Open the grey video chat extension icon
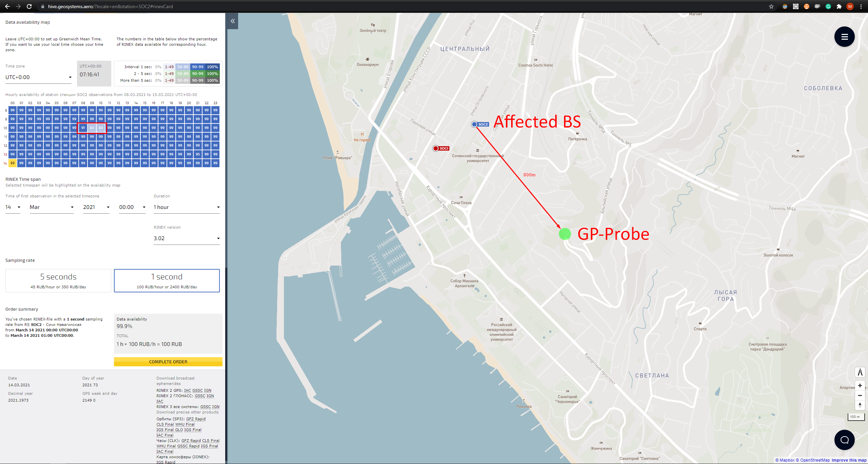 pyautogui.click(x=817, y=6)
